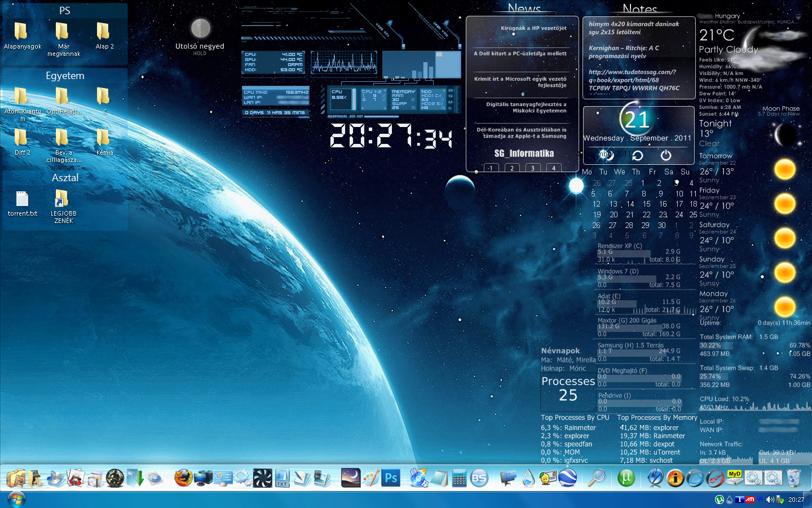
Task: Click the power icon on date widget
Action: pyautogui.click(x=666, y=155)
